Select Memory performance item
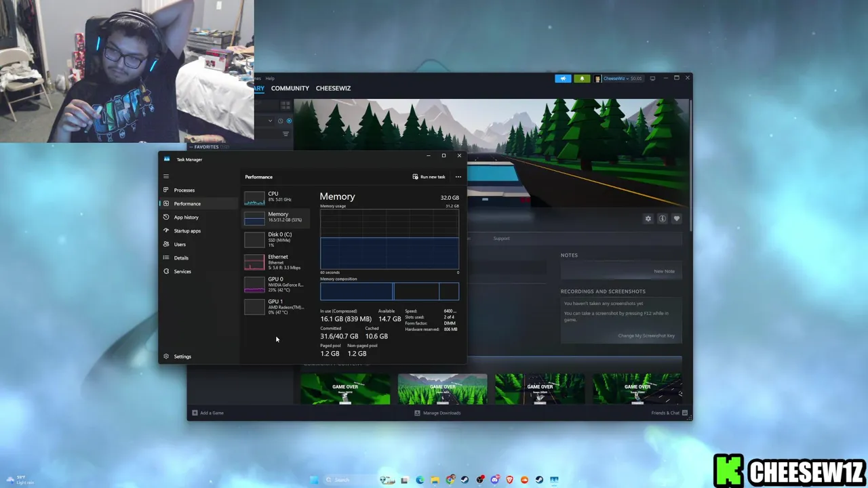868x488 pixels. [x=277, y=217]
